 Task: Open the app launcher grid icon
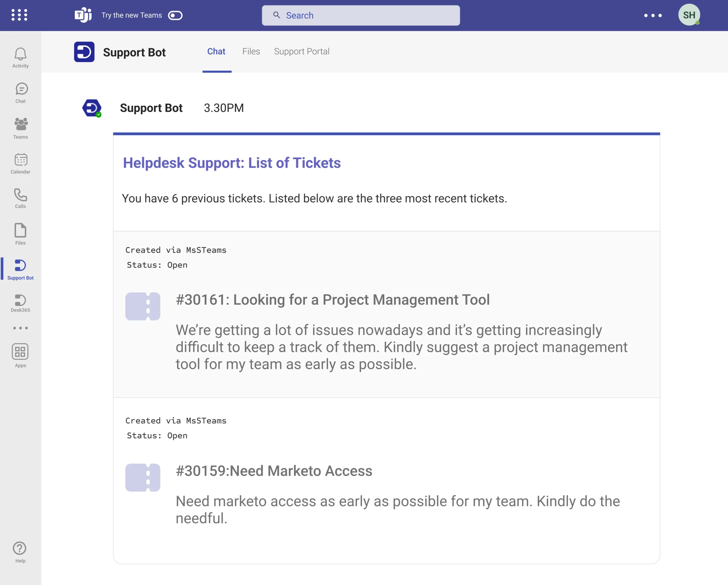[19, 15]
